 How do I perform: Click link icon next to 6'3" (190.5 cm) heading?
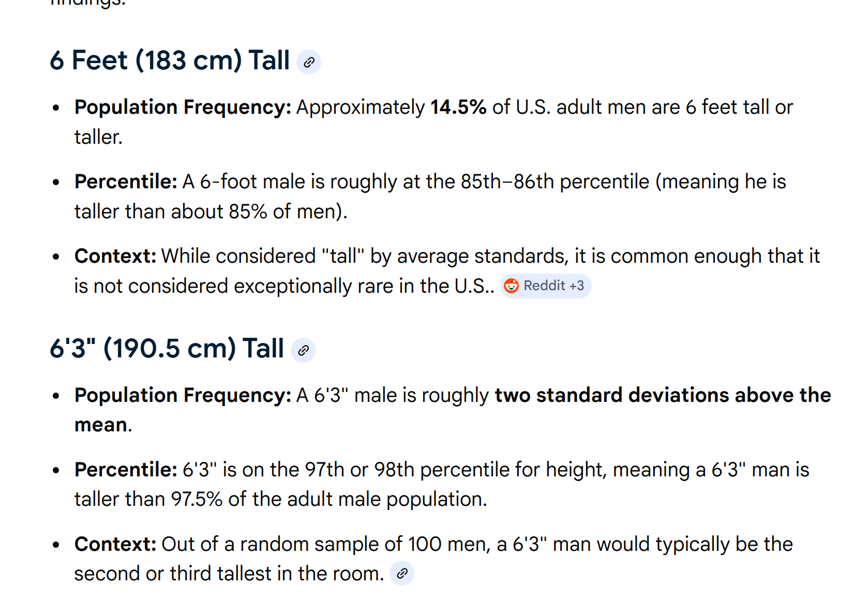click(x=303, y=350)
